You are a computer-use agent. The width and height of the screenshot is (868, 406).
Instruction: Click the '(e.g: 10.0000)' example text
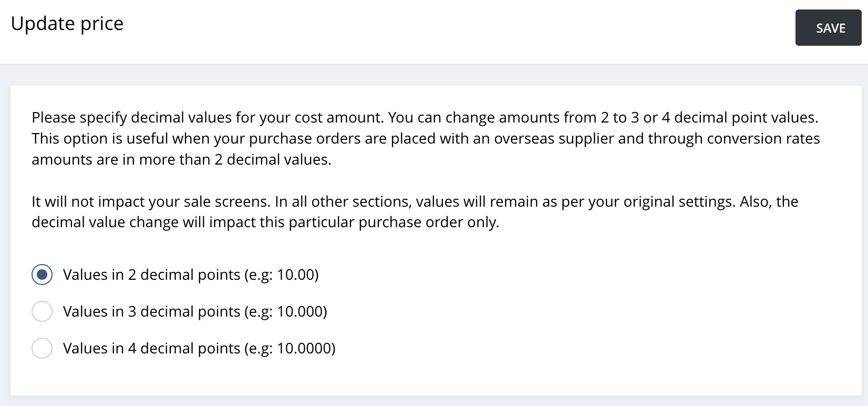(290, 348)
